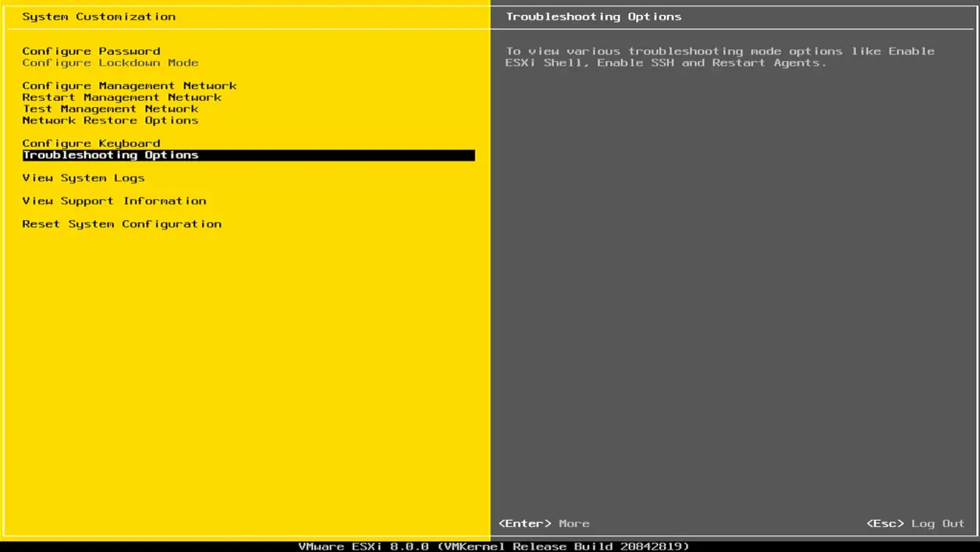The image size is (980, 552).
Task: Click the Esc Log Out hint
Action: coord(915,524)
